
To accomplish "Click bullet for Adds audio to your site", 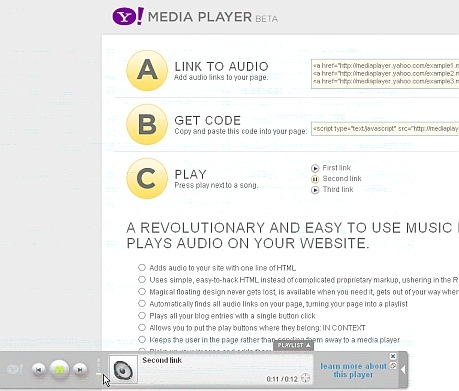I will [x=142, y=267].
